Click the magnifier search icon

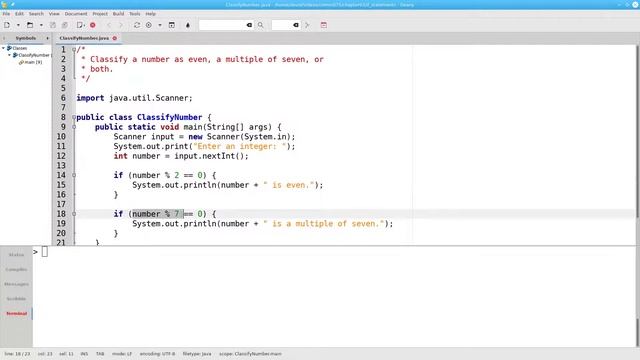point(260,25)
